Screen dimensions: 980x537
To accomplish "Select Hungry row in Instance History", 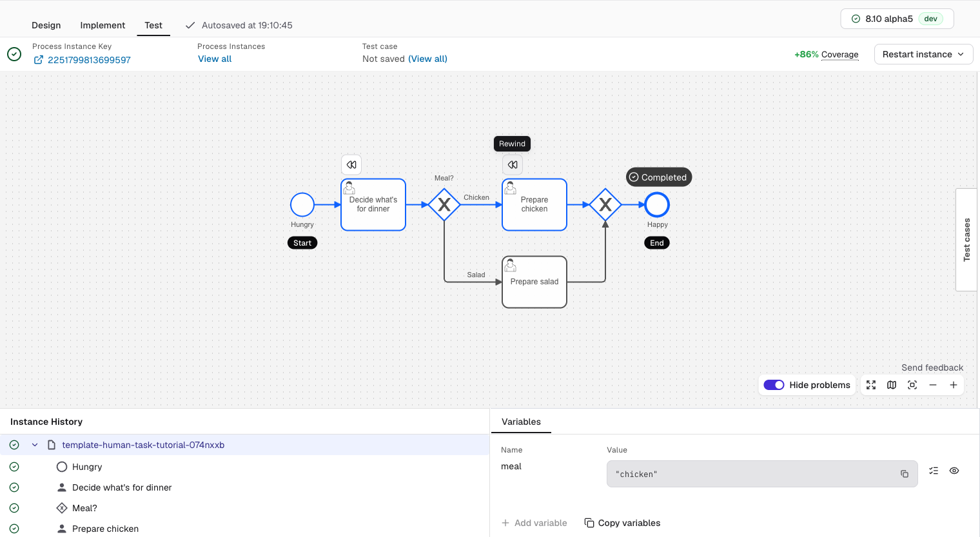I will (x=245, y=467).
